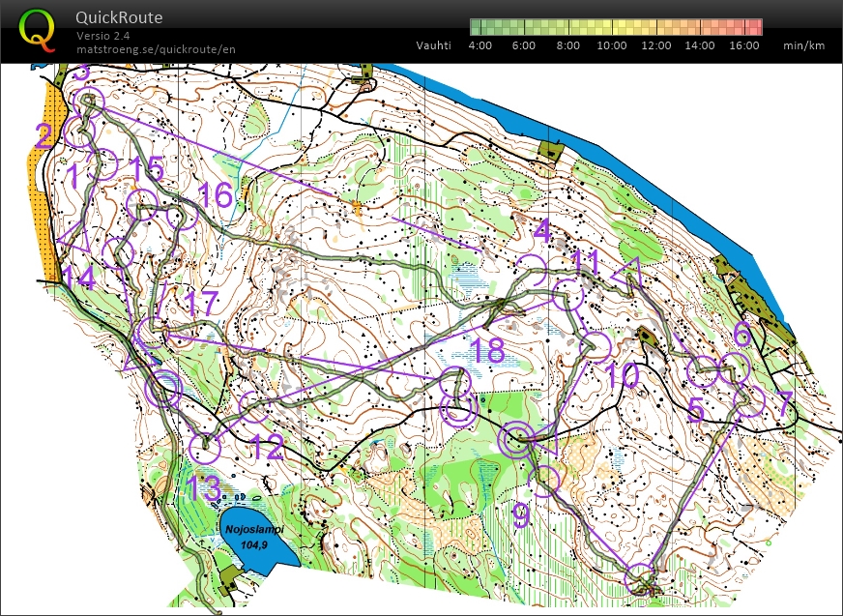Image resolution: width=843 pixels, height=616 pixels.
Task: Click control number 13 label
Action: click(x=205, y=488)
